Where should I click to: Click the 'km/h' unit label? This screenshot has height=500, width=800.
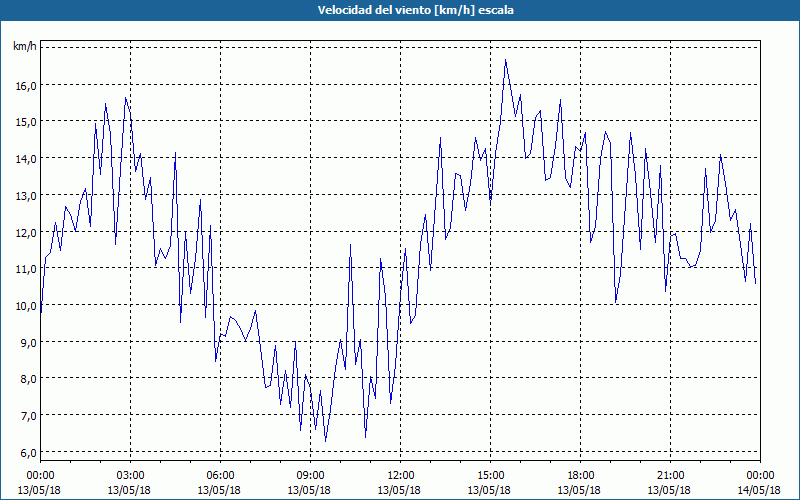(x=25, y=47)
